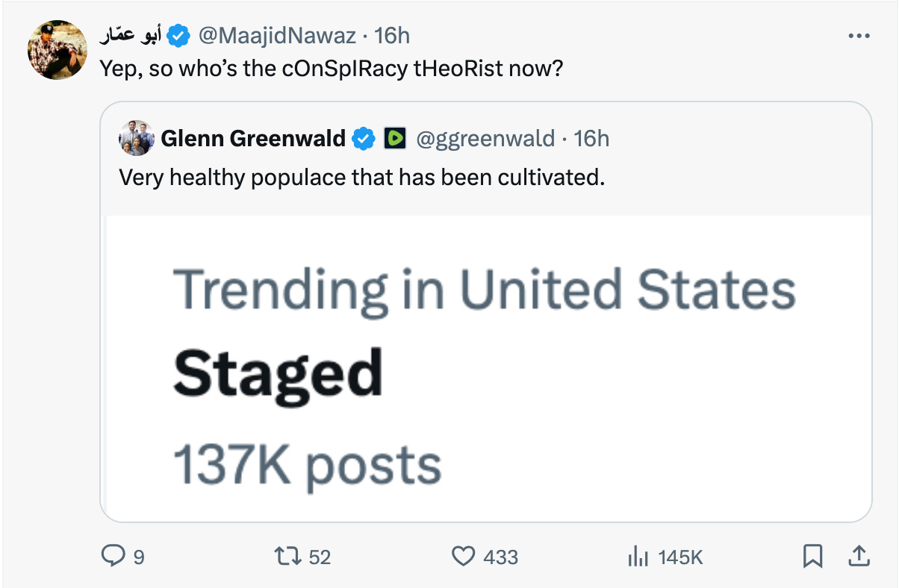The image size is (899, 588).
Task: Click the green affiliate badge beside Greenwald
Action: coord(394,138)
